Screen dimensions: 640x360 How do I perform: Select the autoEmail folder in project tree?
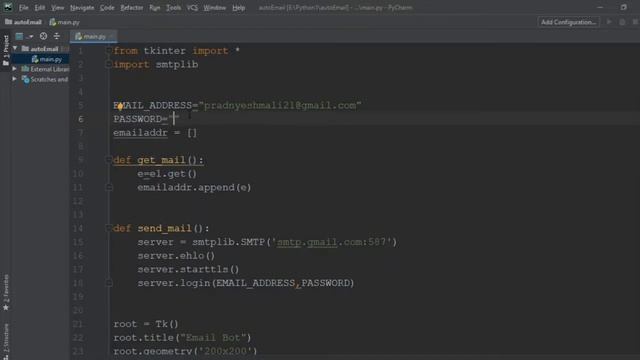[x=40, y=49]
